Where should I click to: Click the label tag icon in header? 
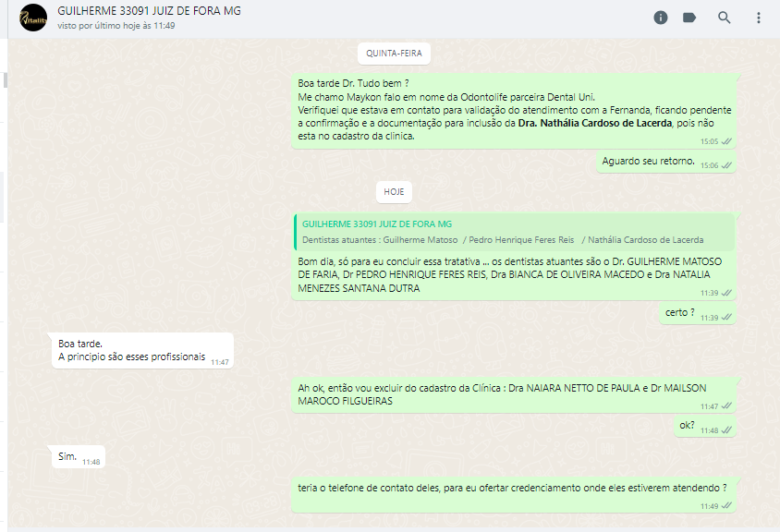[x=689, y=18]
